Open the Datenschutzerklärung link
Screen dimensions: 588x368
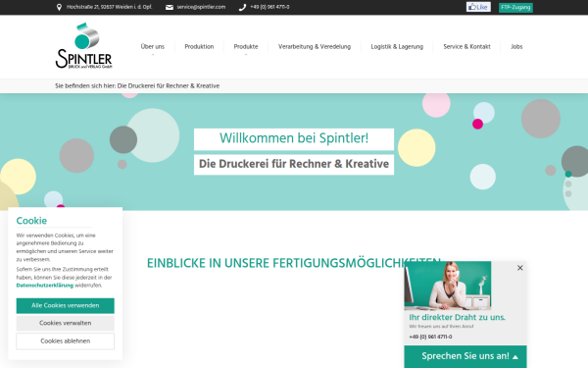pyautogui.click(x=45, y=286)
